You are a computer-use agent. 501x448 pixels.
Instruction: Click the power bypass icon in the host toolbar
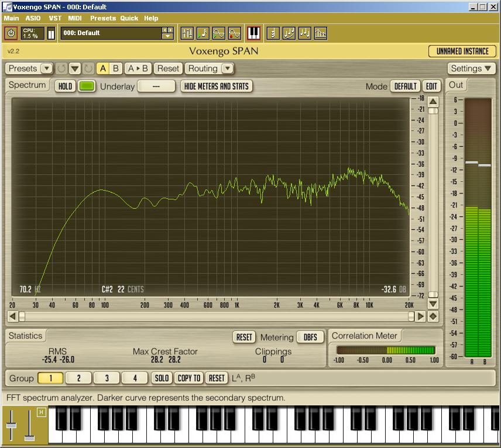point(11,33)
